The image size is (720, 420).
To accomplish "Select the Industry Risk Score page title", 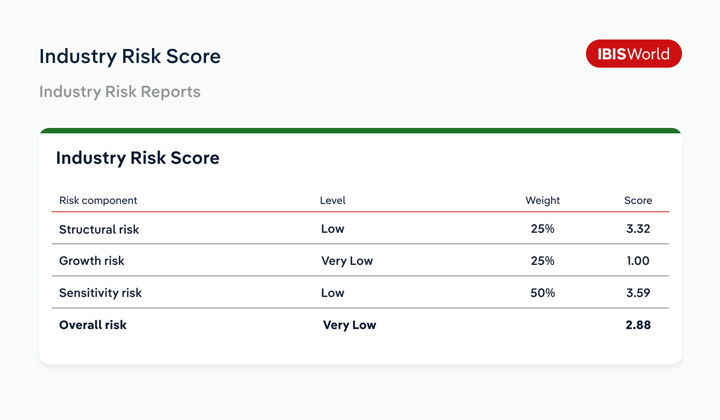I will 130,56.
